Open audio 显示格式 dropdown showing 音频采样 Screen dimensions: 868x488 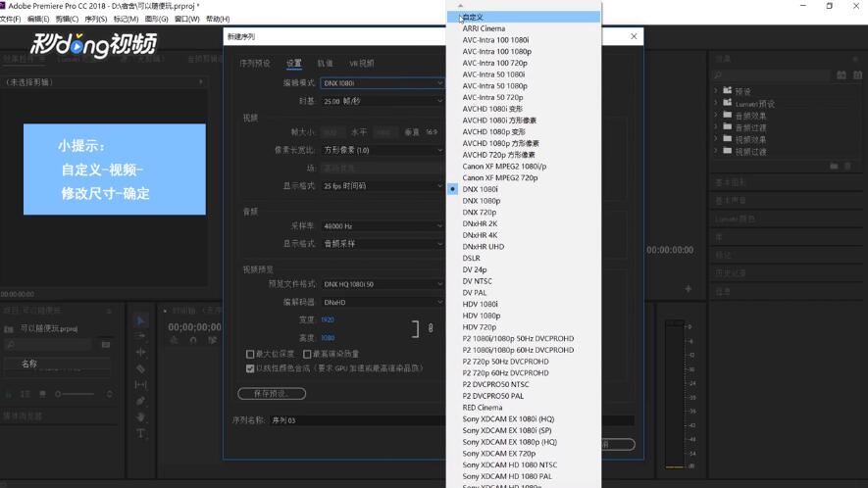383,243
